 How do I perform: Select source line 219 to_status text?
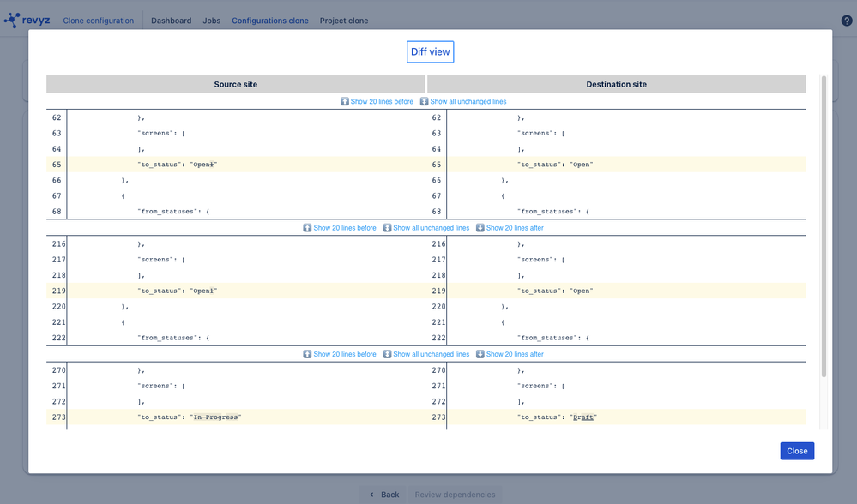click(178, 291)
